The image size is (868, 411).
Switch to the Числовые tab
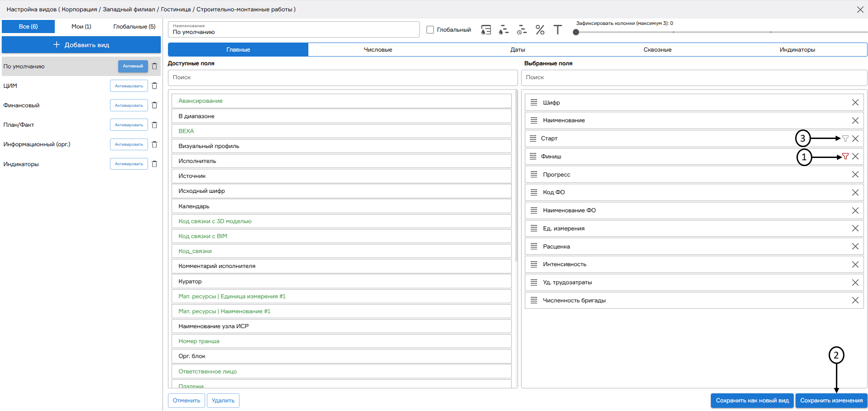click(x=378, y=50)
